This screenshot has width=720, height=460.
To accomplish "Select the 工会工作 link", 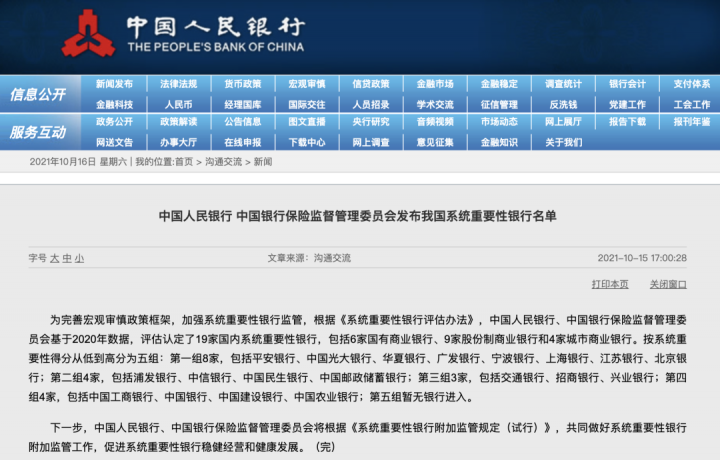I will click(692, 105).
